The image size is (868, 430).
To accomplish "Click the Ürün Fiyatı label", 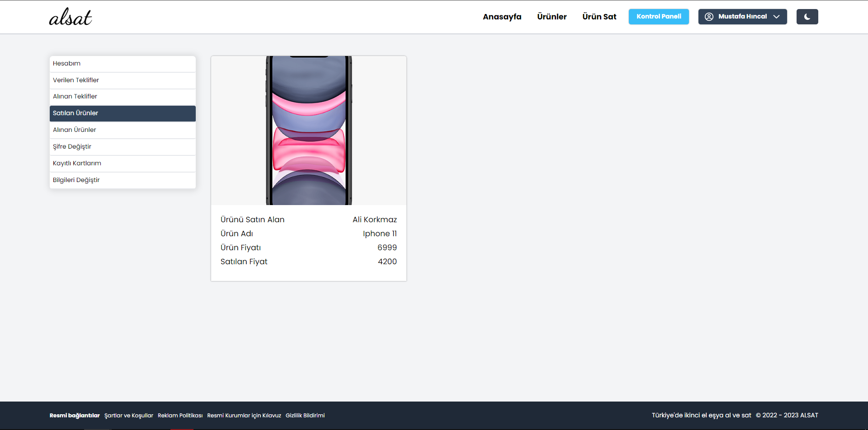I will point(241,248).
